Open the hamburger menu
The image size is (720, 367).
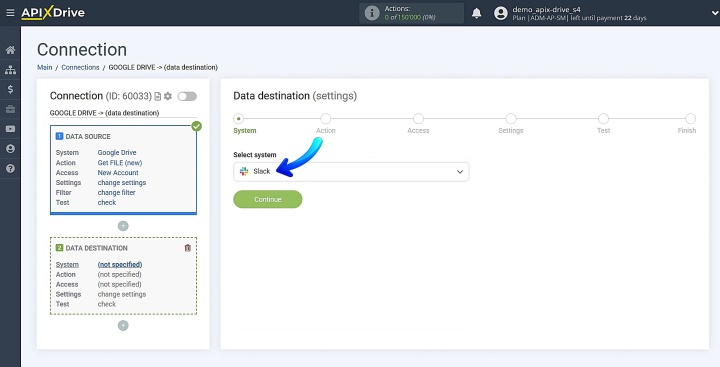click(x=10, y=13)
